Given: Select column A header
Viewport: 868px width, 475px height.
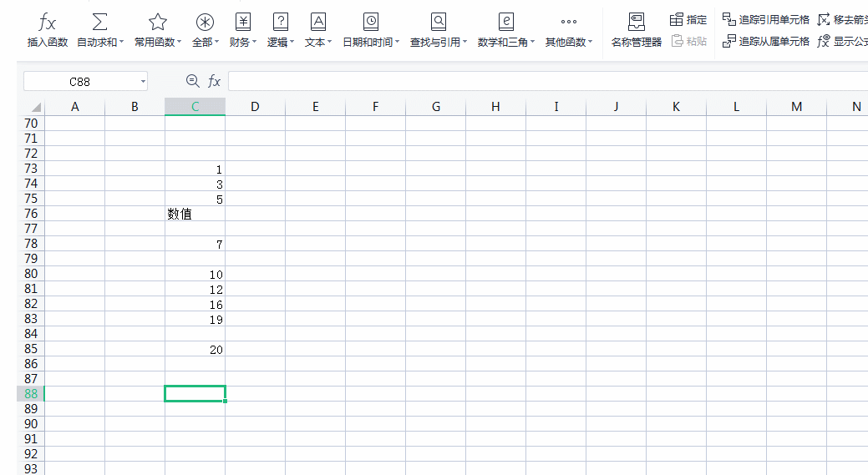Looking at the screenshot, I should click(74, 107).
